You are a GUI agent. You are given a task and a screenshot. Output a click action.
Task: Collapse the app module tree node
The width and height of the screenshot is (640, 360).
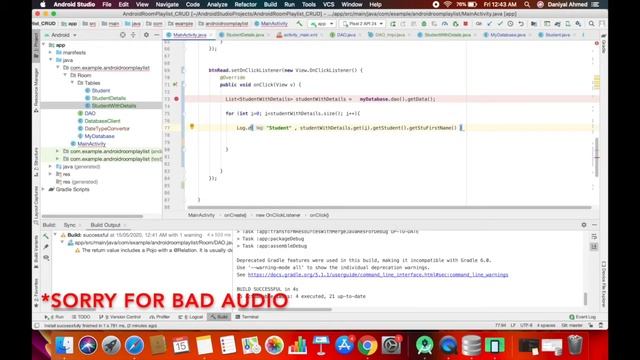point(44,45)
